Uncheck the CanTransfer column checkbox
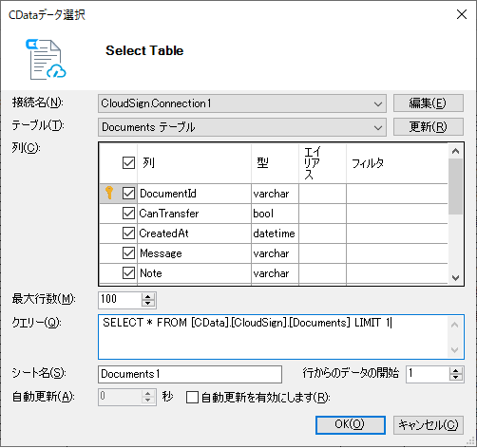Screen dimensions: 477x448 coord(128,214)
